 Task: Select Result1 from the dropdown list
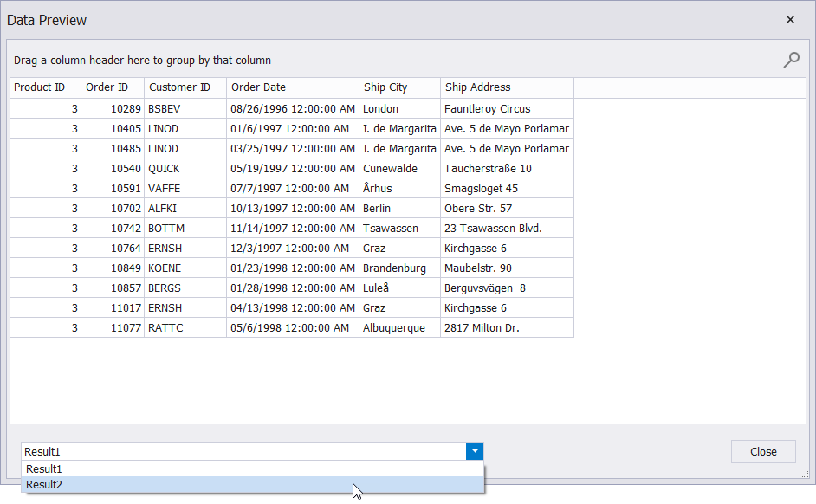(252, 468)
